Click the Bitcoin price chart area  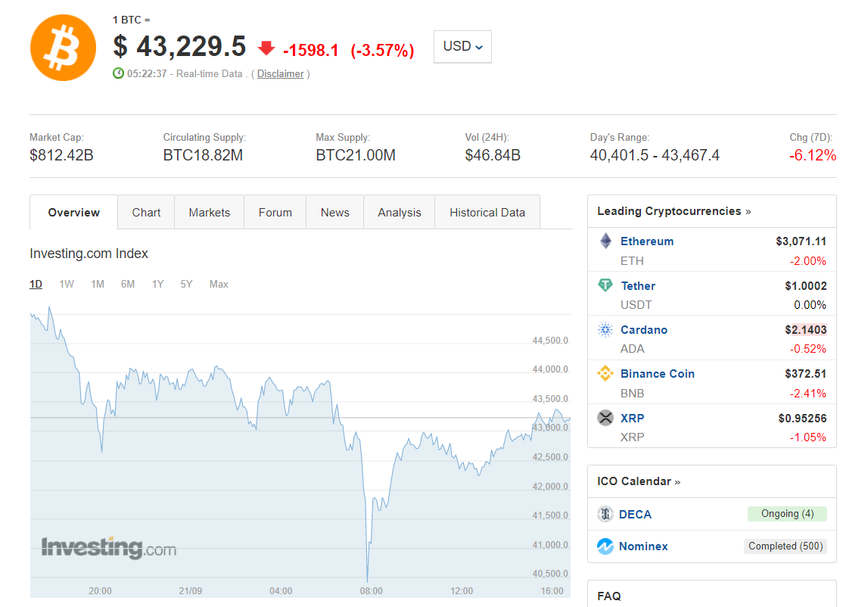click(300, 451)
